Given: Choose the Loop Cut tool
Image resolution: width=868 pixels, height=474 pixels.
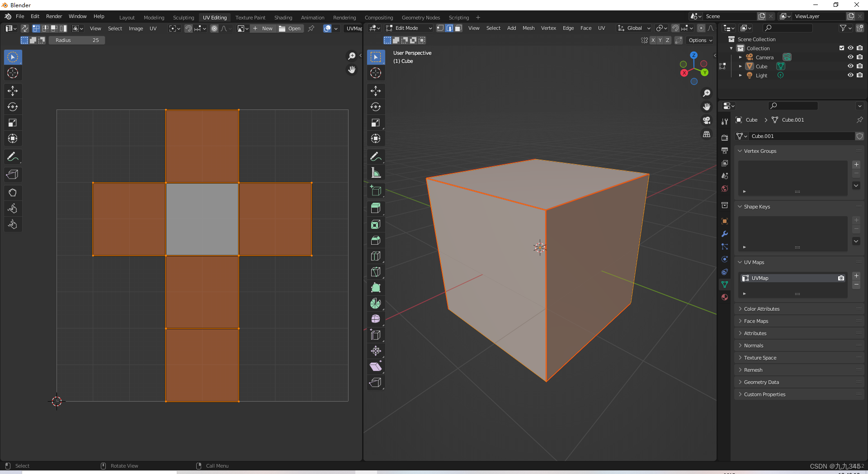Looking at the screenshot, I should [x=376, y=256].
